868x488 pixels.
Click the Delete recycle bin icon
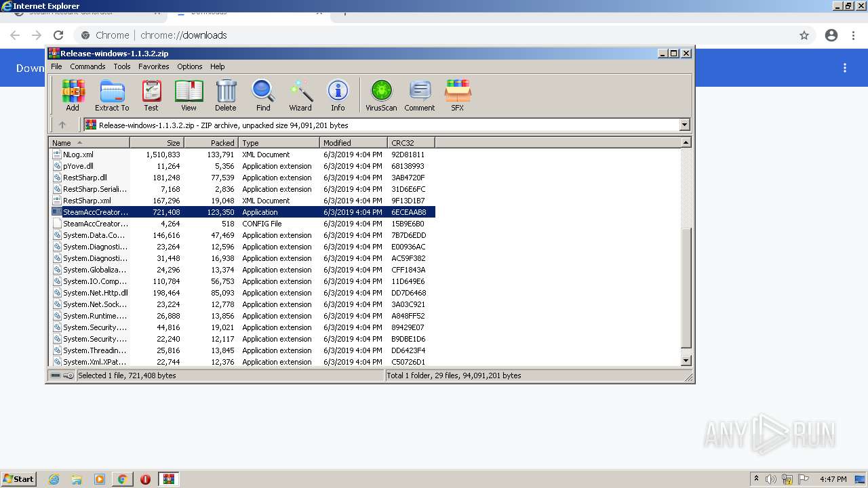pos(226,96)
